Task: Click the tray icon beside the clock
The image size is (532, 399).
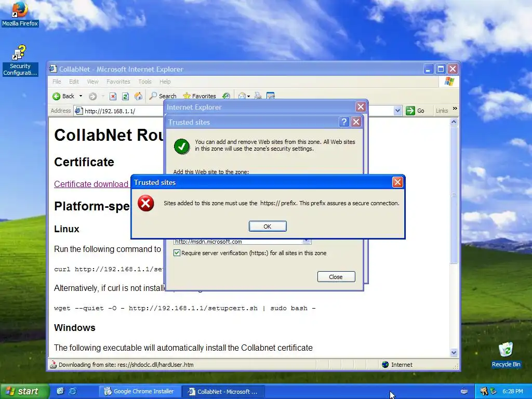Action: coord(494,391)
